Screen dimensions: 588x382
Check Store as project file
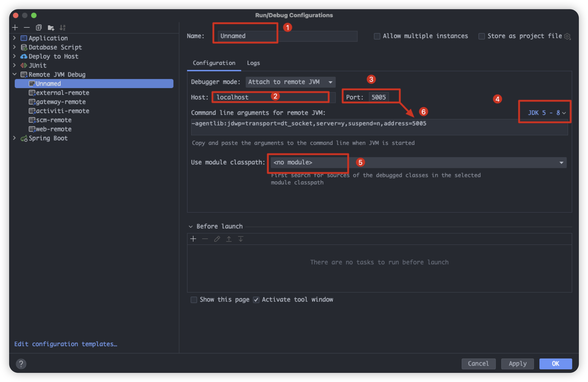click(481, 36)
